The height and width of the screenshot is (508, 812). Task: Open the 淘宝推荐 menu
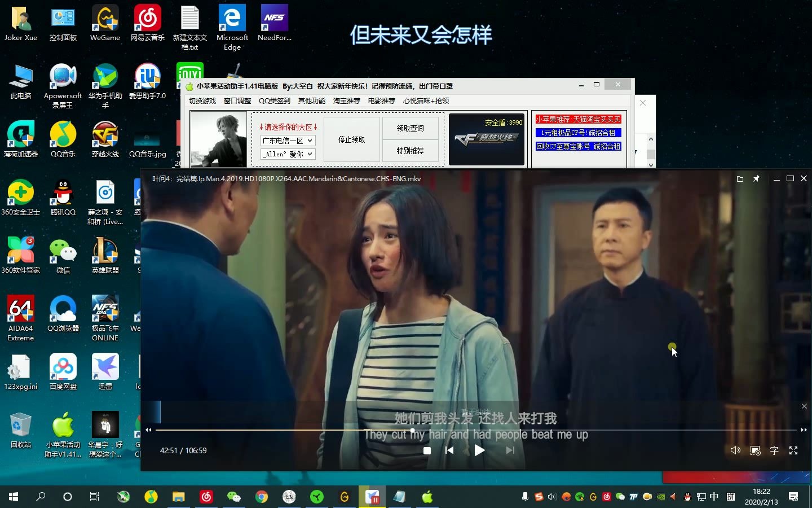pos(347,101)
